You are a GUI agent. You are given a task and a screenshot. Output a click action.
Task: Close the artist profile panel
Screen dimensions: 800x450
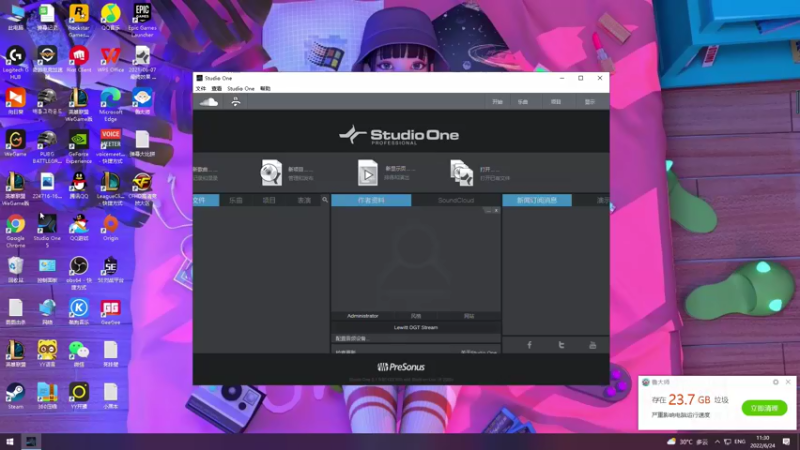click(x=496, y=210)
